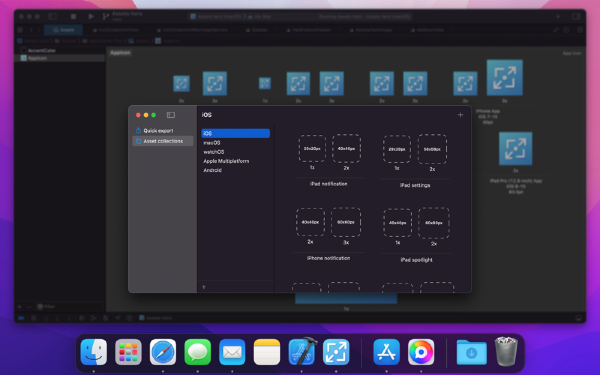
Task: Click the iPad settings label
Action: 415,185
